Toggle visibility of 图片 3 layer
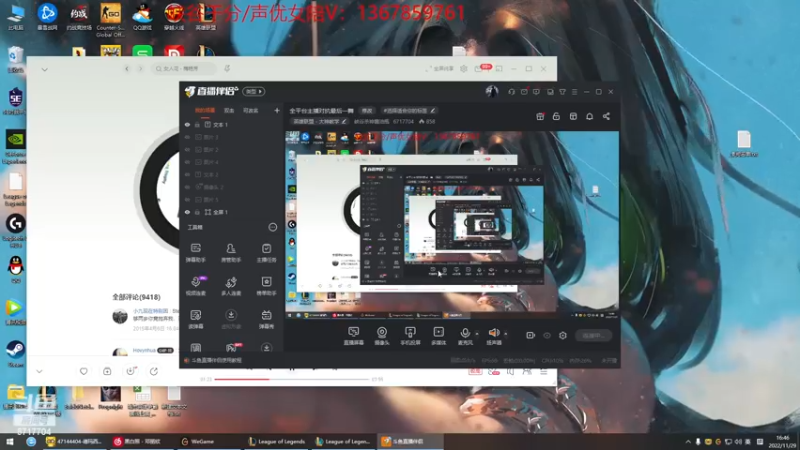Image resolution: width=800 pixels, height=450 pixels. point(187,137)
